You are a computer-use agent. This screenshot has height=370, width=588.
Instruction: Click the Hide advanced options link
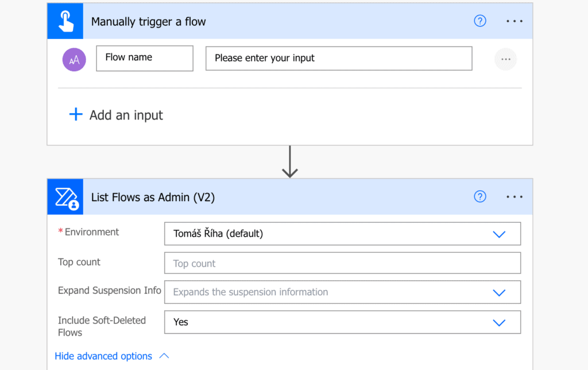tap(103, 356)
